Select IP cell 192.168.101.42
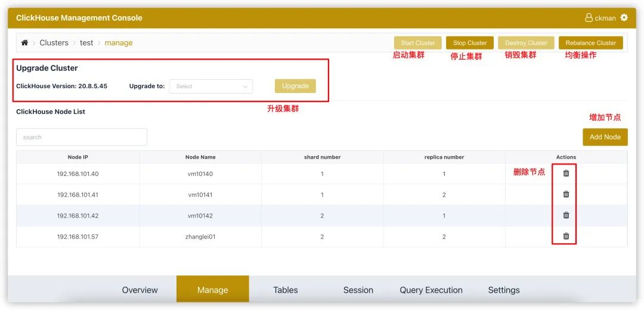The image size is (644, 310). 78,216
